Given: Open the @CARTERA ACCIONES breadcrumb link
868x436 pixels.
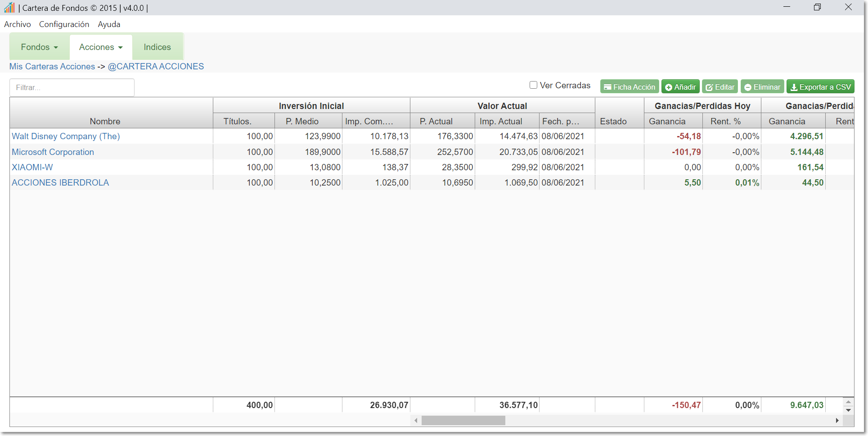Looking at the screenshot, I should 156,66.
